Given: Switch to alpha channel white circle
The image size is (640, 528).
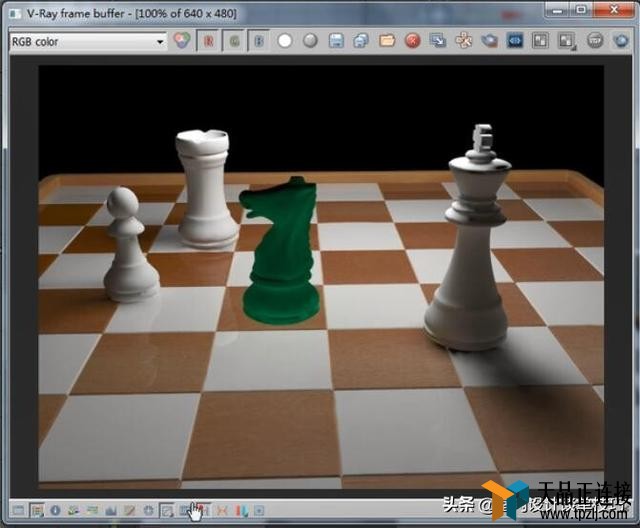Looking at the screenshot, I should click(285, 41).
